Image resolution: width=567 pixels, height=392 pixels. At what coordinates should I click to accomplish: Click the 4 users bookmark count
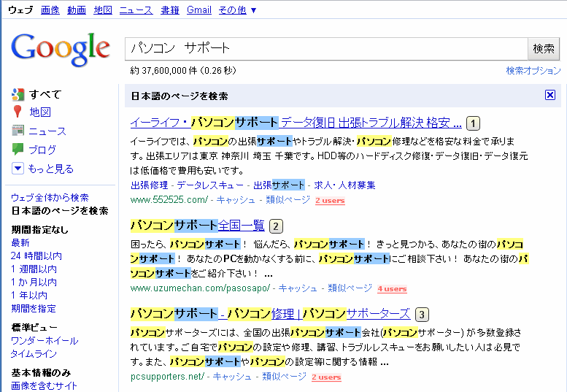click(392, 289)
